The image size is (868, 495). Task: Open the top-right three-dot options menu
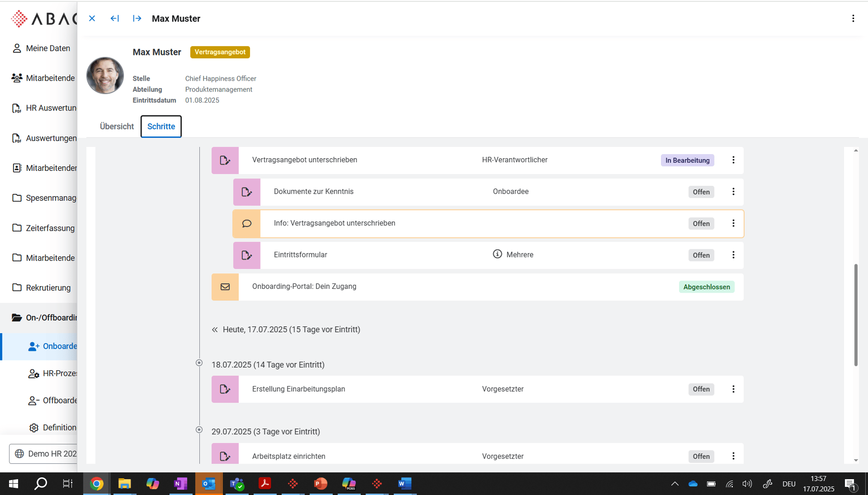pos(853,19)
